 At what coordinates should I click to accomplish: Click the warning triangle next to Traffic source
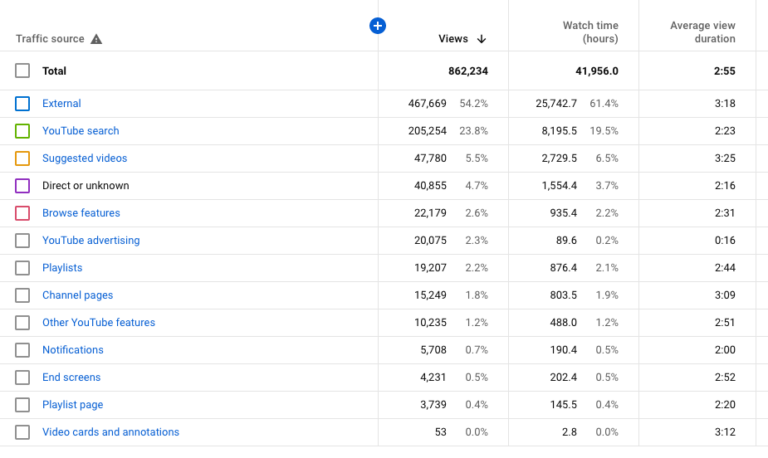96,39
